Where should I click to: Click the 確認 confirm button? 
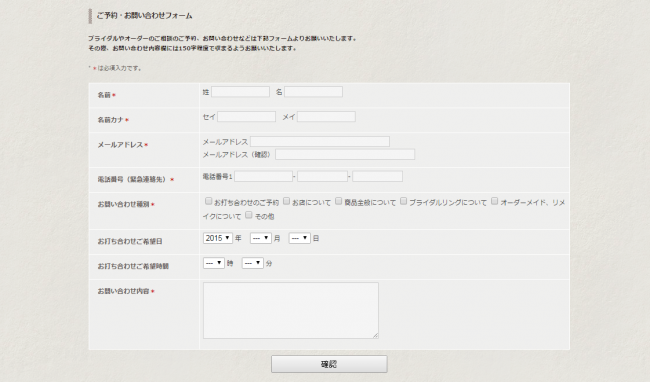click(329, 364)
